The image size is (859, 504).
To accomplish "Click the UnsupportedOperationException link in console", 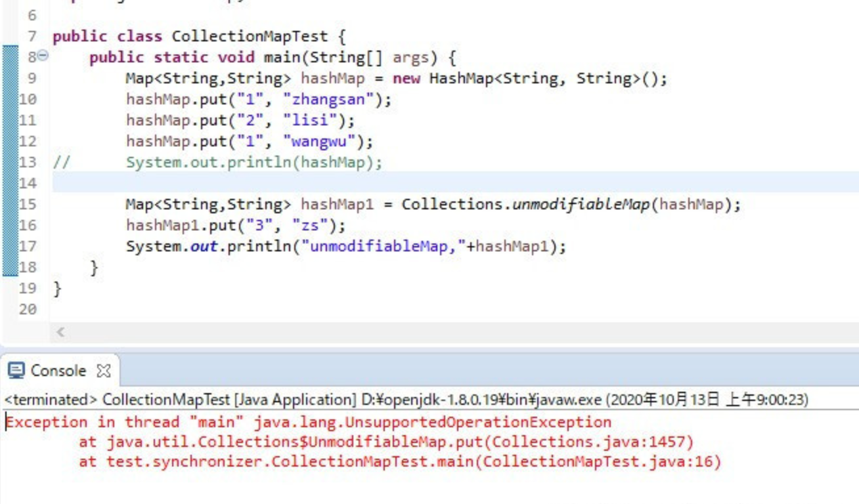I will tap(433, 422).
